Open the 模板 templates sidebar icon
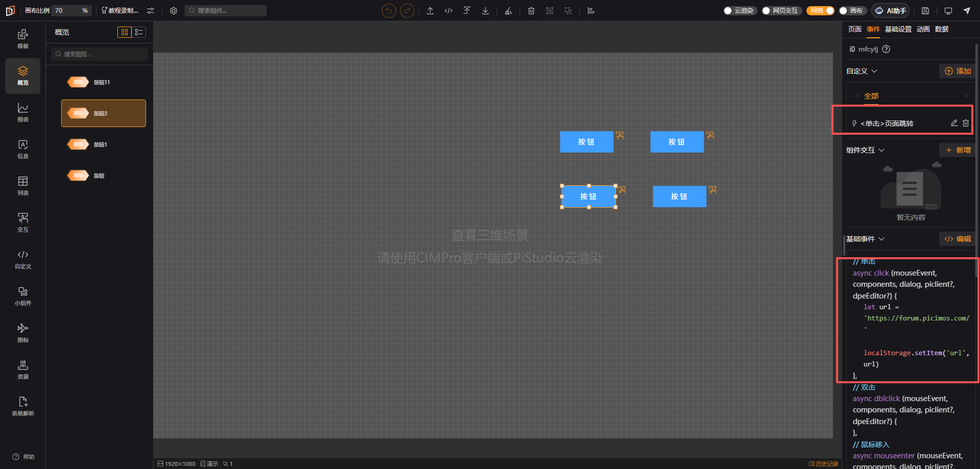This screenshot has height=469, width=980. (23, 39)
